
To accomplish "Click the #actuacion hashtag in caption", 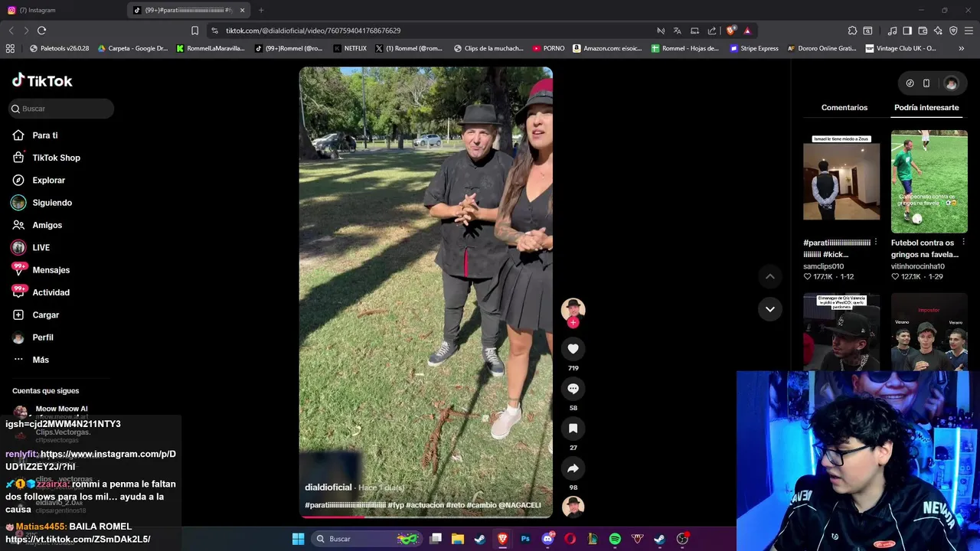I will tap(425, 505).
